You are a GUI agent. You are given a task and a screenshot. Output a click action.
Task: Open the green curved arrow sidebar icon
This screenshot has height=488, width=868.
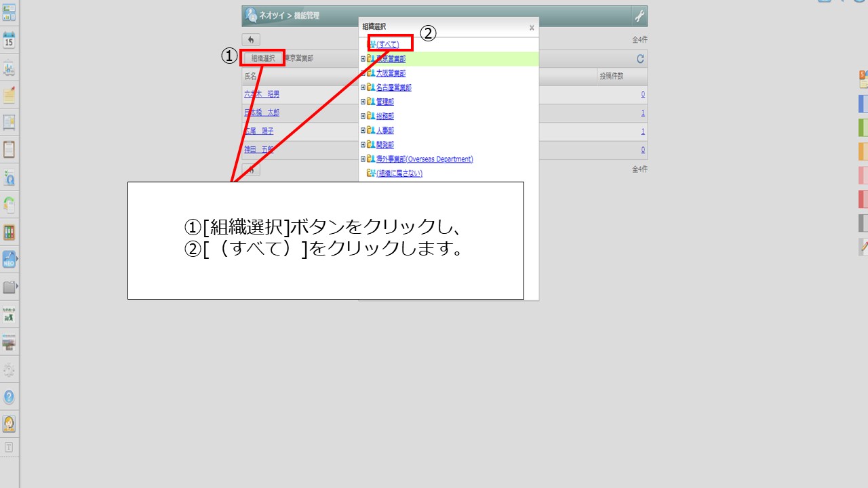pyautogui.click(x=9, y=205)
